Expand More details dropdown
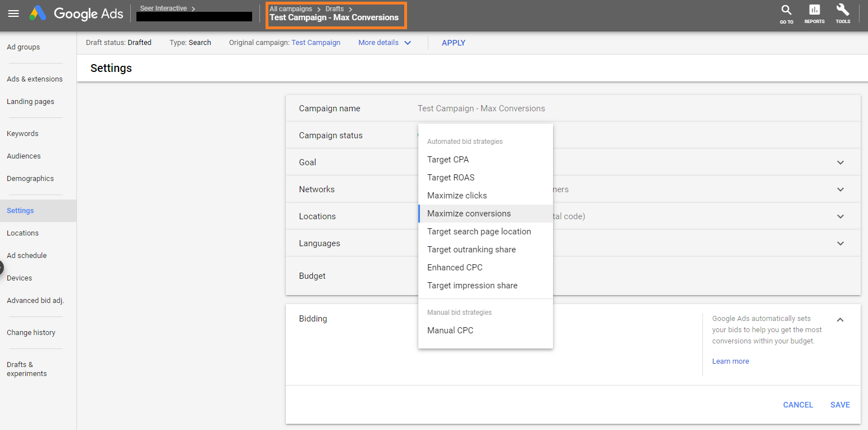Screen dimensions: 868x430 tap(385, 43)
